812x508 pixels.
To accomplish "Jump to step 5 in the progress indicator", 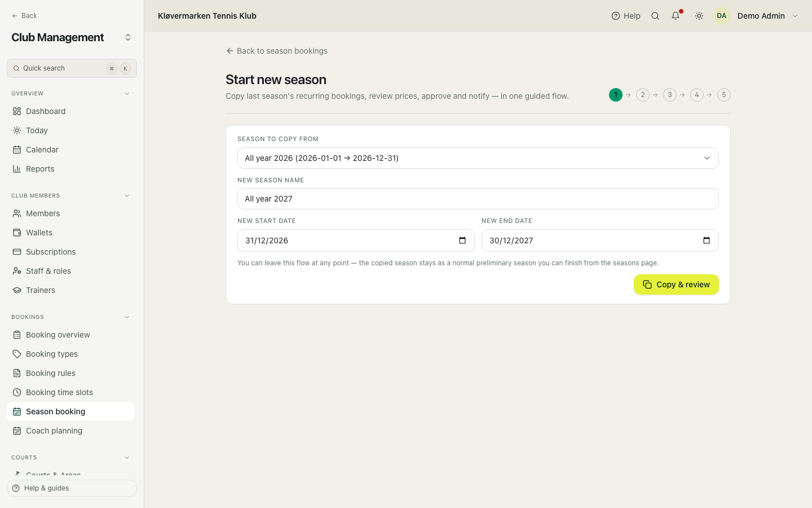I will click(x=724, y=95).
